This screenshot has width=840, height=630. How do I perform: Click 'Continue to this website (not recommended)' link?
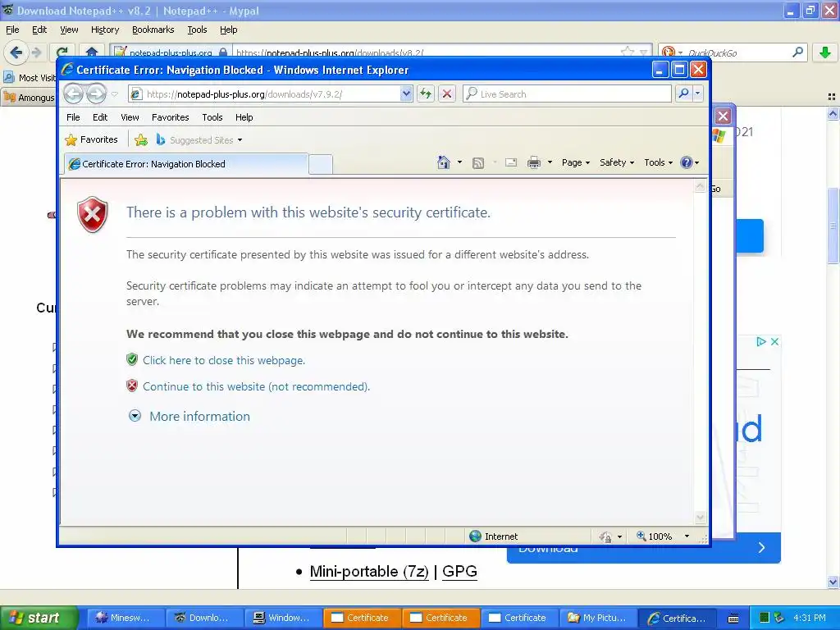click(x=256, y=387)
